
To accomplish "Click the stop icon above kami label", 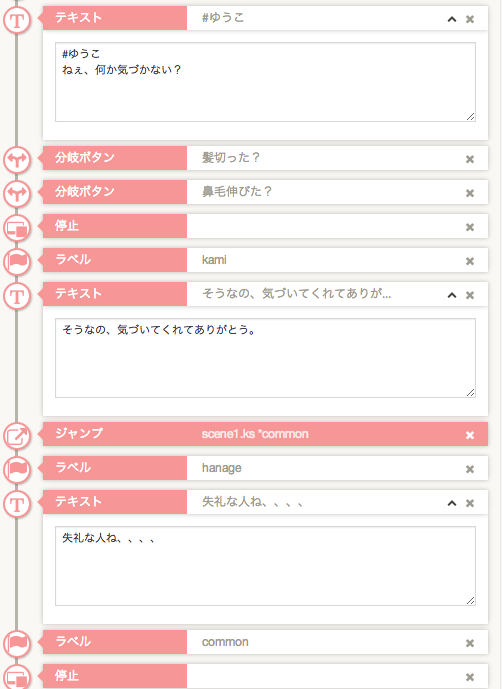I will tap(17, 228).
